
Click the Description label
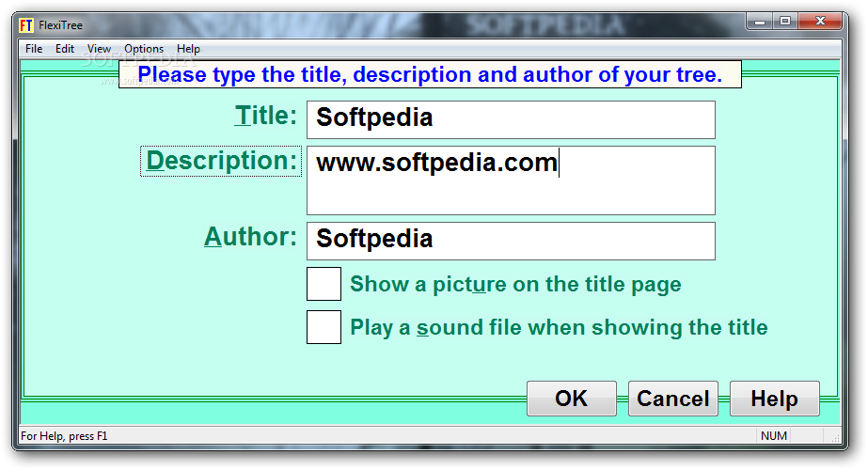(x=222, y=161)
